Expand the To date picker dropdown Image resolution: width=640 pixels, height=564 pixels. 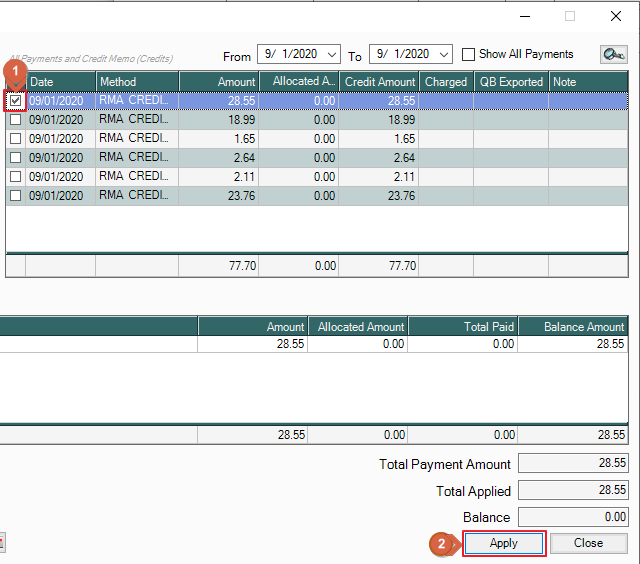pos(444,55)
